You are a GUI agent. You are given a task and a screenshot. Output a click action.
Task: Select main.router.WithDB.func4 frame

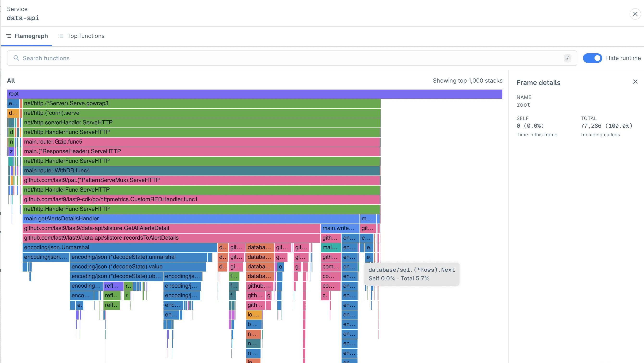[201, 171]
